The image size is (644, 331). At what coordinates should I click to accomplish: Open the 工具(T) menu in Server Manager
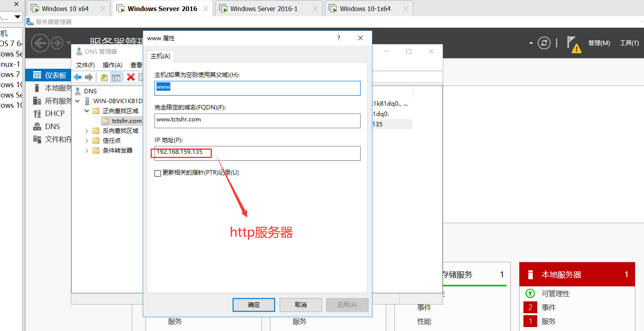click(x=629, y=43)
